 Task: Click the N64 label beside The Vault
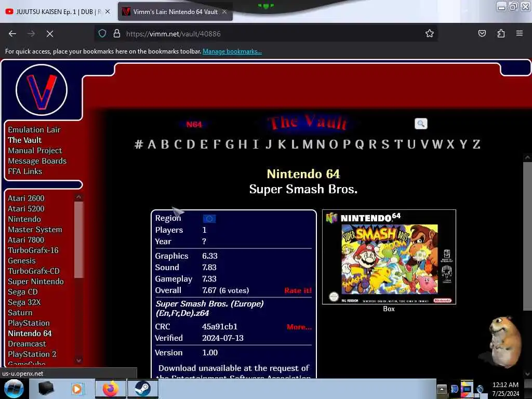click(194, 125)
